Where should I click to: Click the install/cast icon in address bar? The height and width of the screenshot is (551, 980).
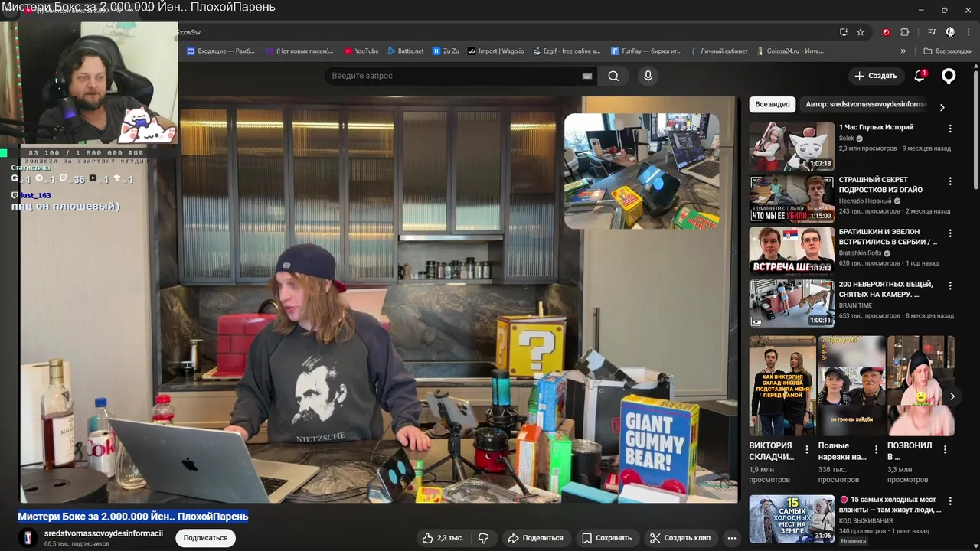[x=844, y=32]
